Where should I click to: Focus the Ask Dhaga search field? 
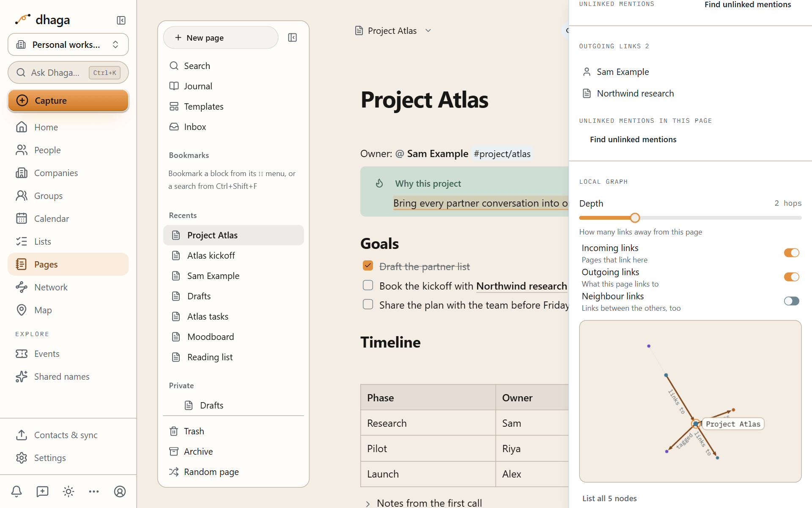(x=68, y=72)
